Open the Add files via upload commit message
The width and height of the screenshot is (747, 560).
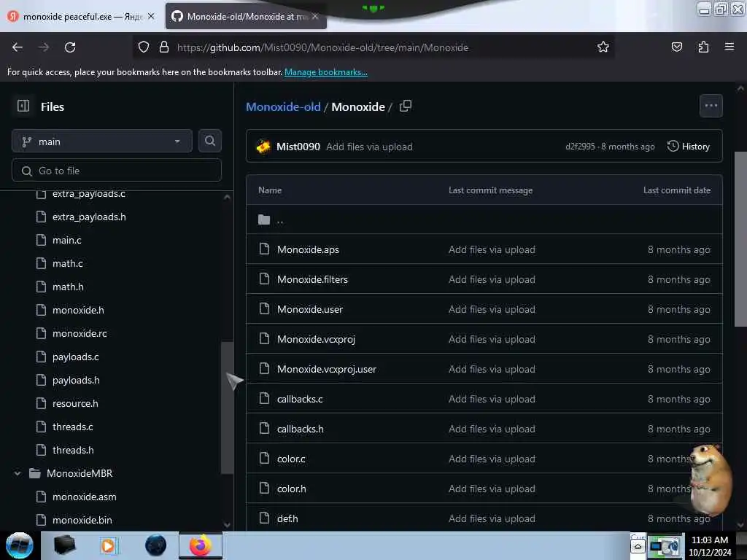(369, 147)
